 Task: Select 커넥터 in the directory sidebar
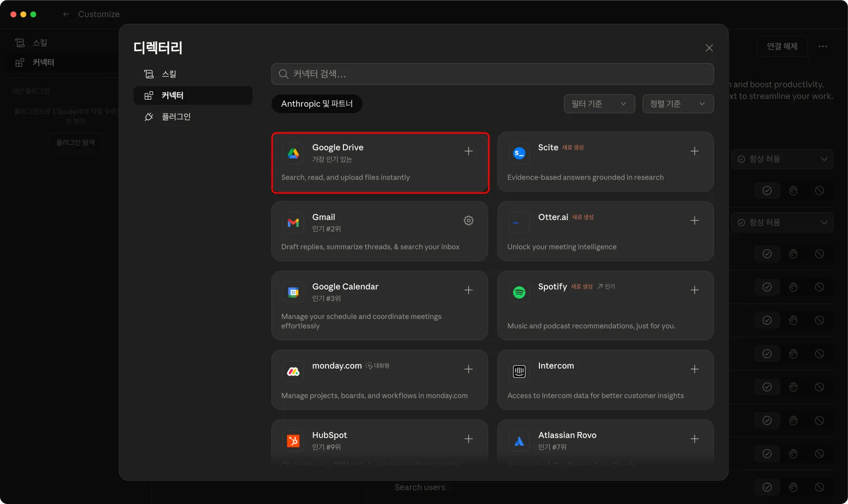click(x=193, y=95)
